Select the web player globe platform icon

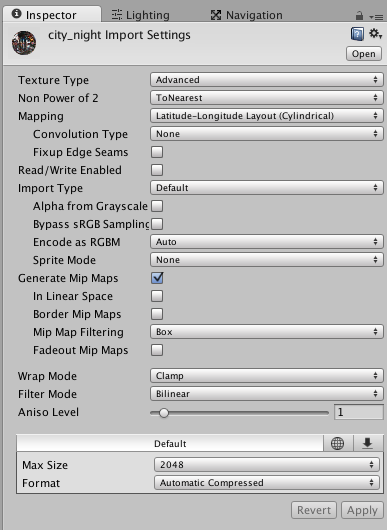337,443
